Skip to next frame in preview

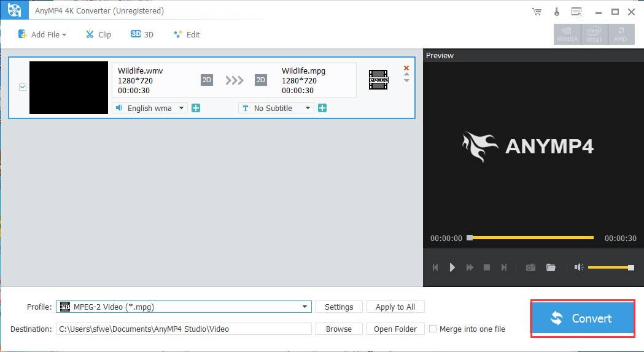[x=504, y=267]
